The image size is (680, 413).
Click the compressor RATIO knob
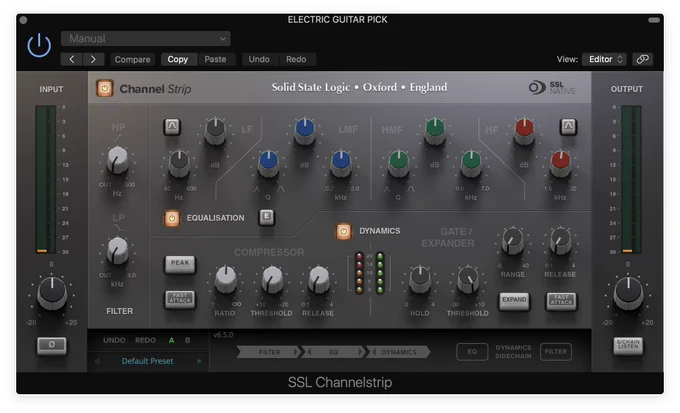(226, 280)
